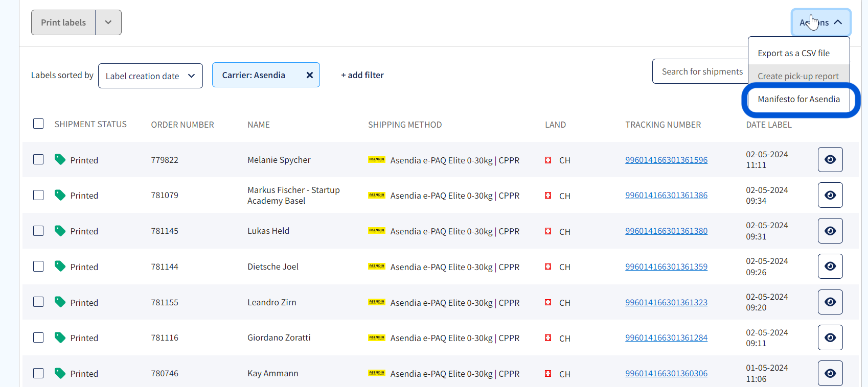View shipment details for Giordano Zoratti

[x=830, y=337]
